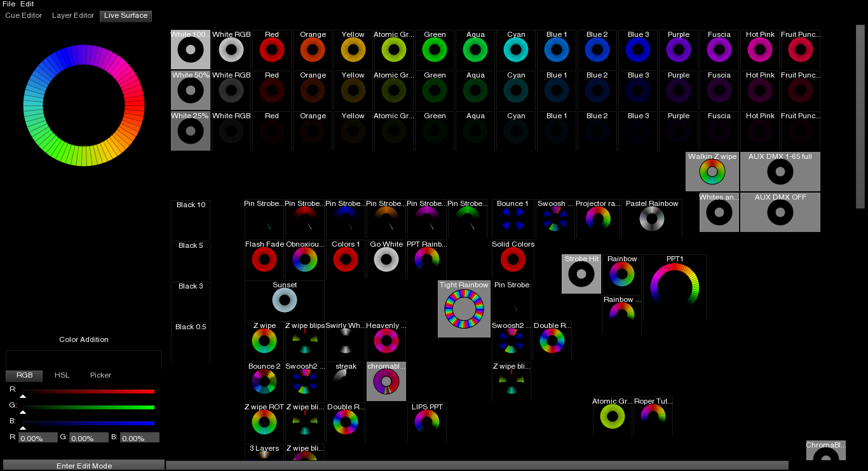Activate the Solid Colors effect tile
868x471 pixels.
pos(513,259)
